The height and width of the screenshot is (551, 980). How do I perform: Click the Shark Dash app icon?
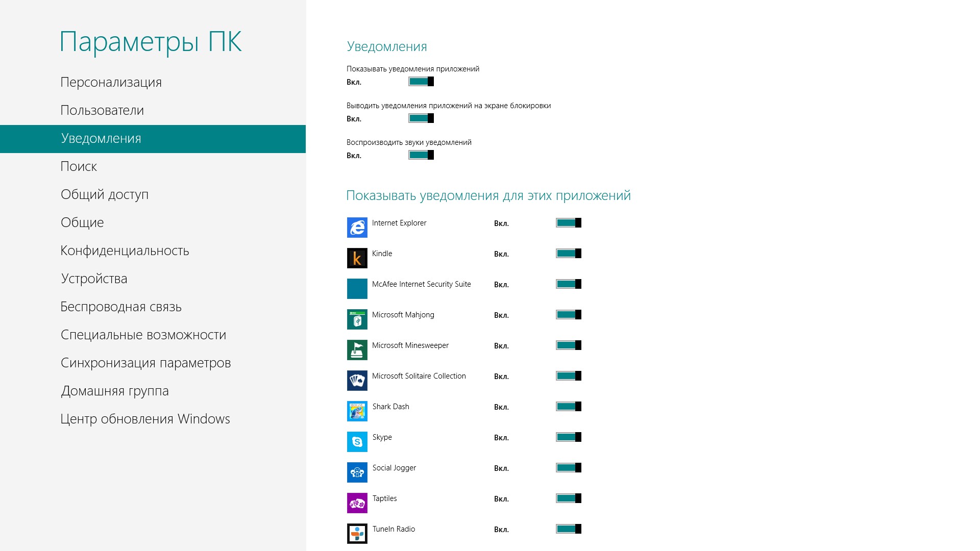357,411
